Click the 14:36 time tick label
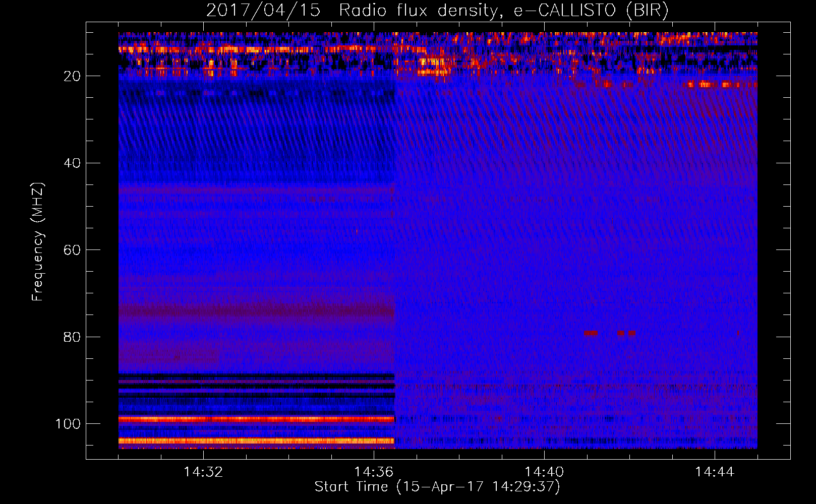 point(374,472)
